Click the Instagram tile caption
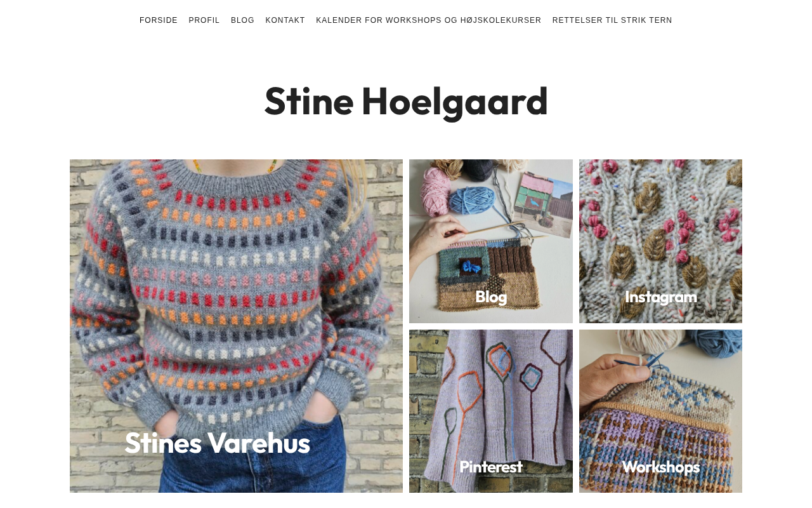 (x=660, y=297)
